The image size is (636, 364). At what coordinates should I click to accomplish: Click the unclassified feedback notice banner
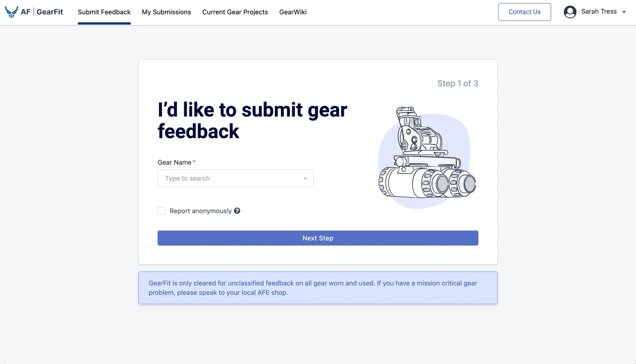click(318, 288)
